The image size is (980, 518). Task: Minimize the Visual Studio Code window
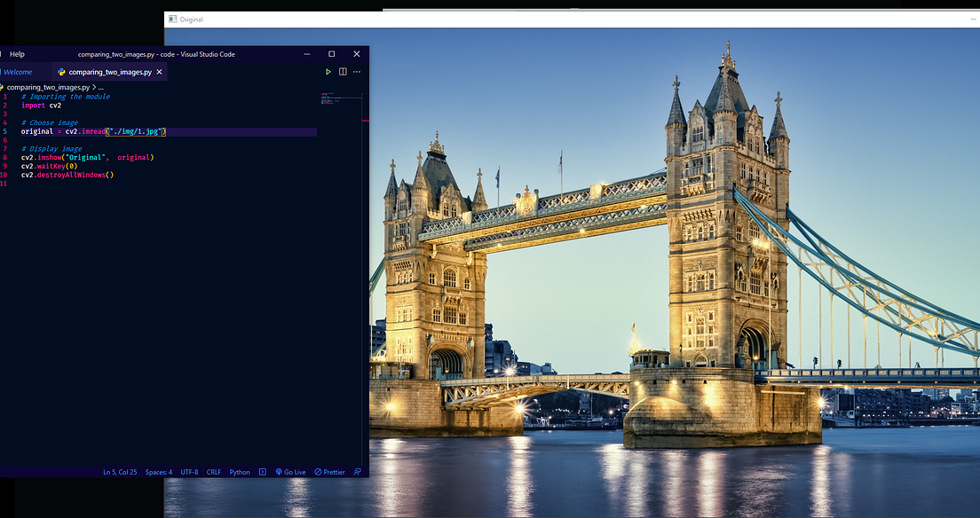click(x=307, y=54)
